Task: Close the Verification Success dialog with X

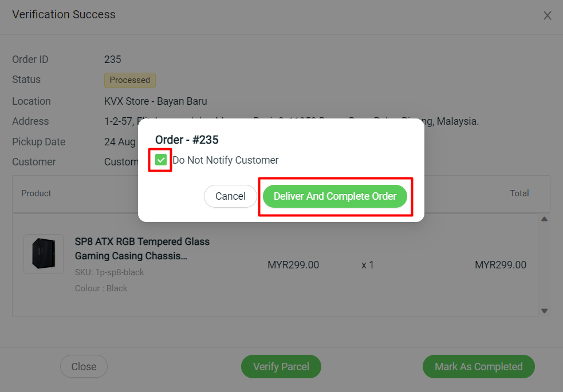Action: tap(547, 15)
